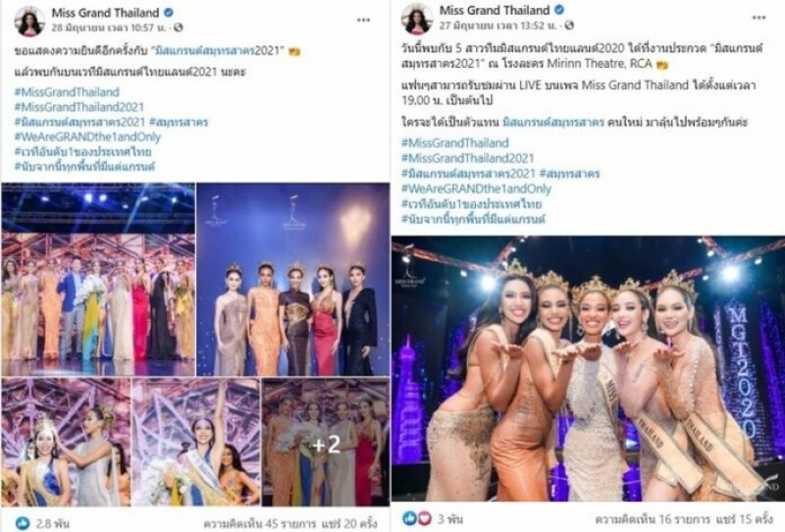Click the heart reaction icon under right post
Image resolution: width=785 pixels, height=532 pixels.
click(425, 518)
